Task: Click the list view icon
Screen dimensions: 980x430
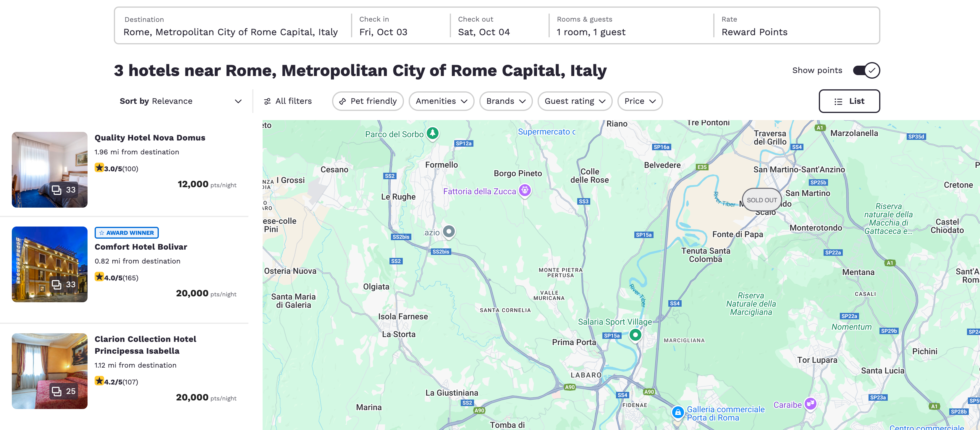Action: coord(839,101)
